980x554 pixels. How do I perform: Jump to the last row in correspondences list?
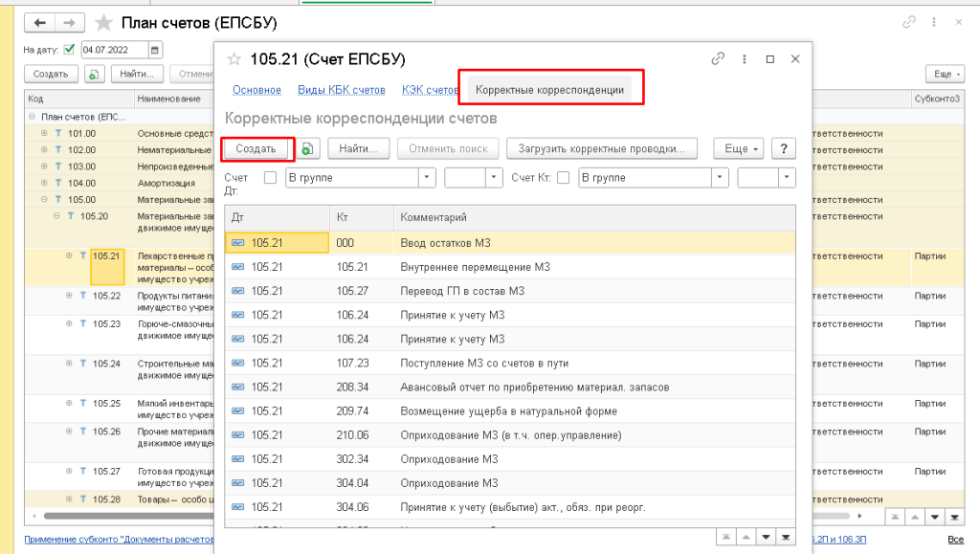[787, 536]
